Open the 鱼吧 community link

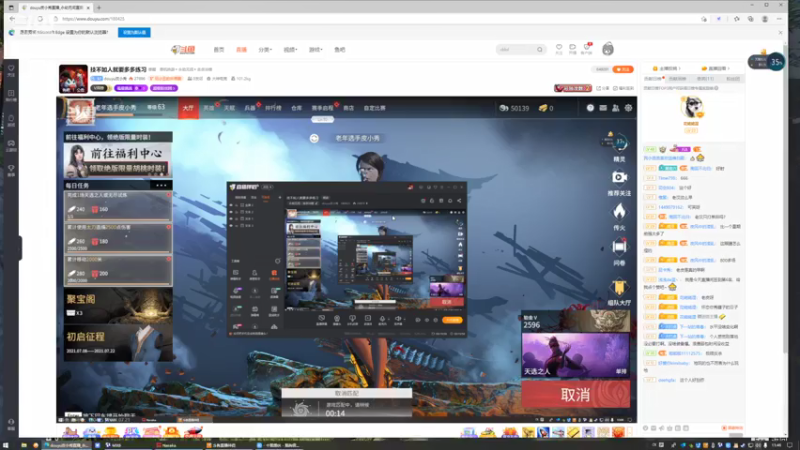pyautogui.click(x=340, y=50)
